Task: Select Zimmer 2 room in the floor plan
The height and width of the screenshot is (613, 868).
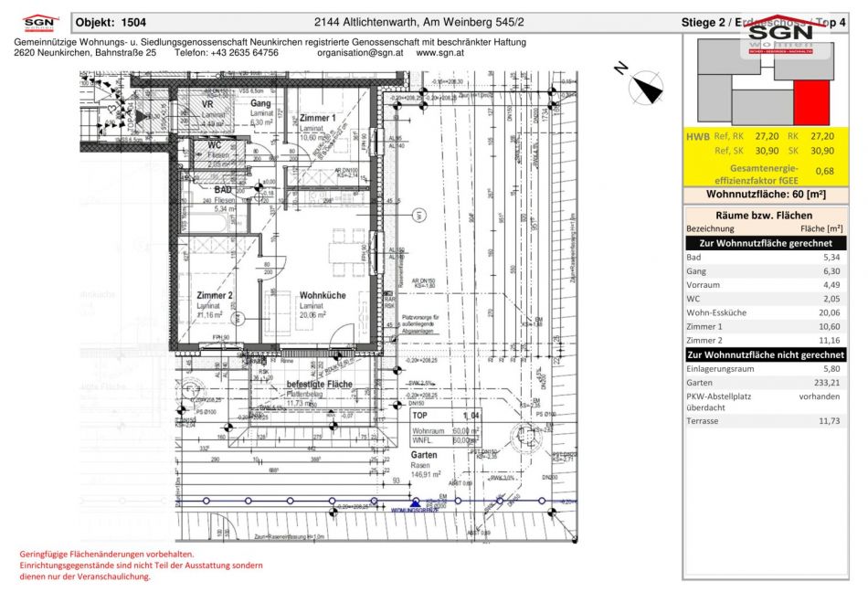Action: point(215,296)
